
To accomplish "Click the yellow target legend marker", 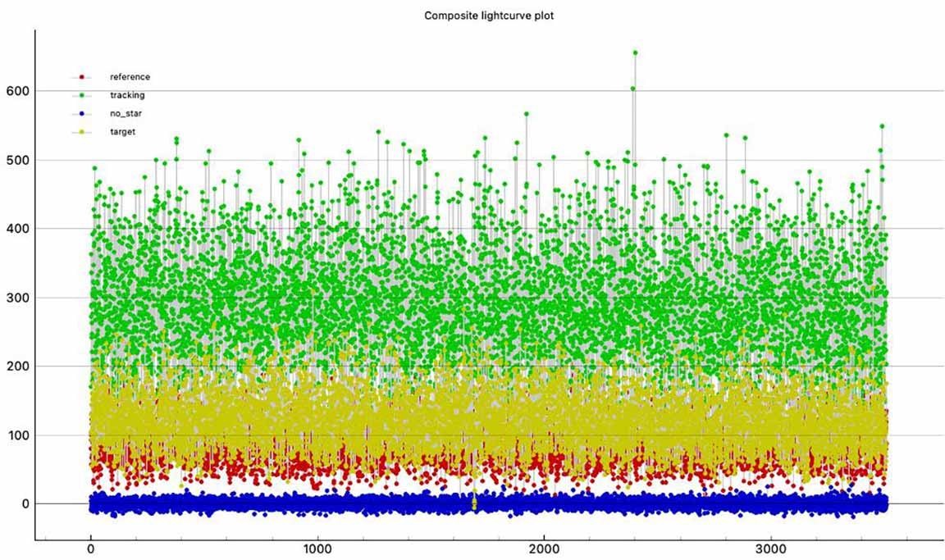I will click(x=82, y=131).
